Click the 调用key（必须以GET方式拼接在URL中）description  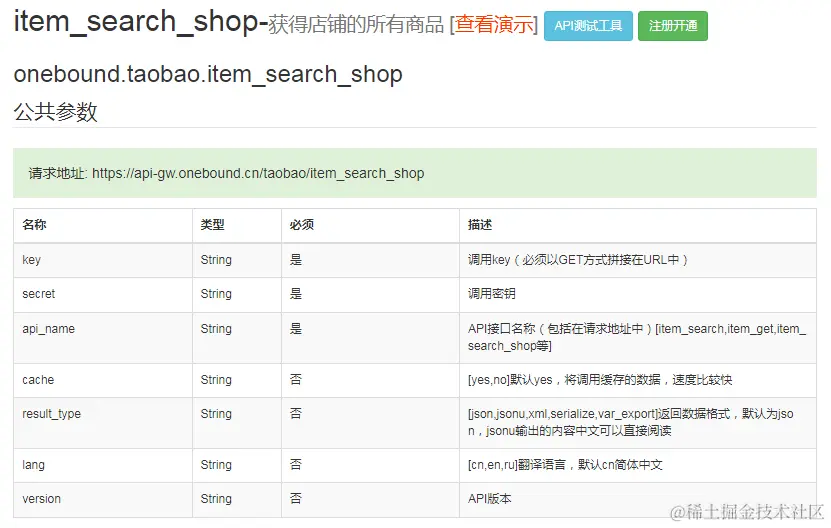(x=578, y=260)
